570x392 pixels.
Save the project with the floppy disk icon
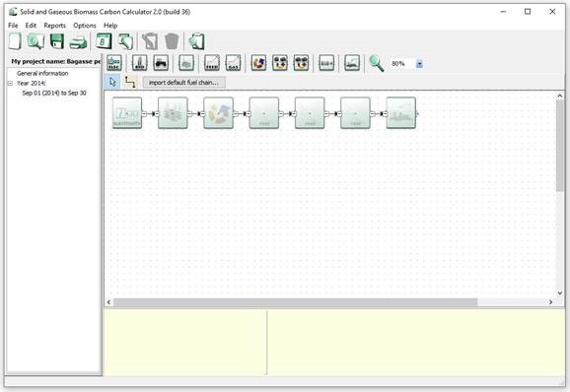(x=57, y=41)
